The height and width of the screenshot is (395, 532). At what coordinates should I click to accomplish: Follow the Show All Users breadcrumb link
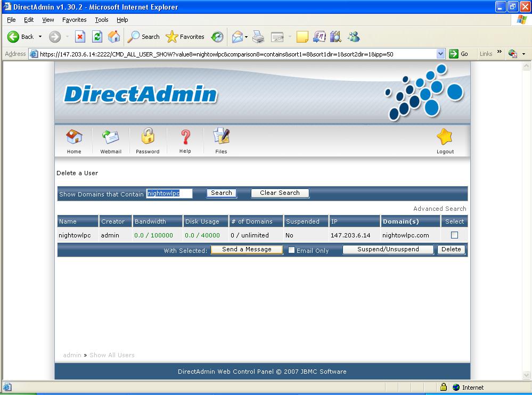click(112, 355)
